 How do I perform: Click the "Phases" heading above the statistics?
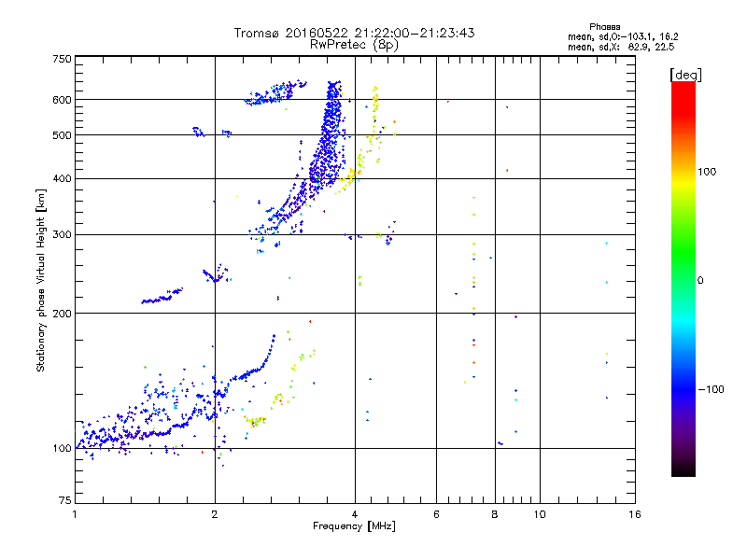(x=604, y=27)
